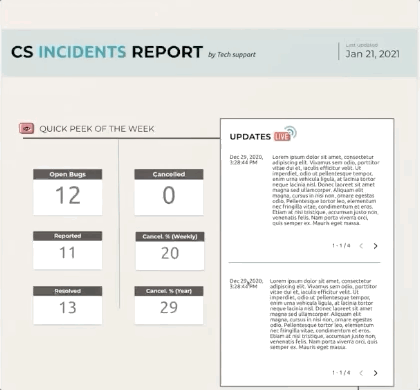
Task: Go to next page in second update
Action: [x=375, y=373]
